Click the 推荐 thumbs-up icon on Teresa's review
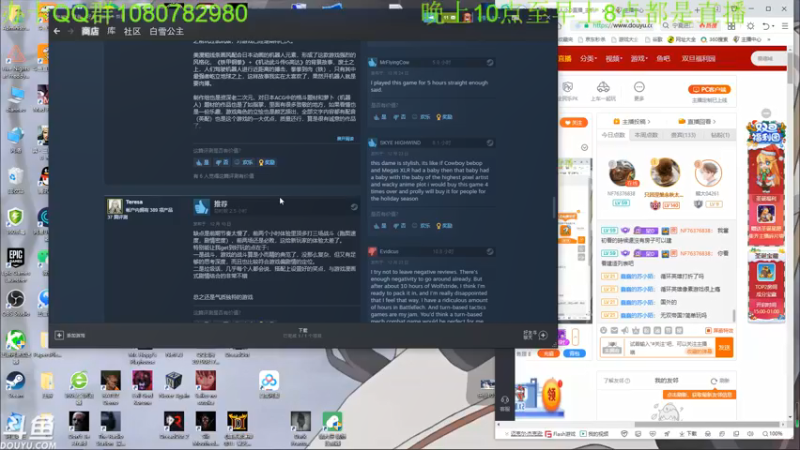The height and width of the screenshot is (450, 800). tap(202, 207)
